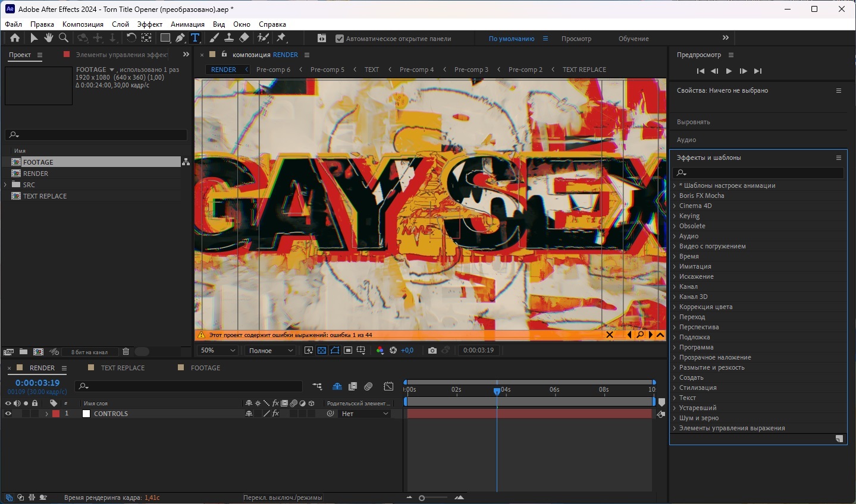The width and height of the screenshot is (856, 504).
Task: Switch to the TEXT REPLACE timeline tab
Action: [x=123, y=368]
